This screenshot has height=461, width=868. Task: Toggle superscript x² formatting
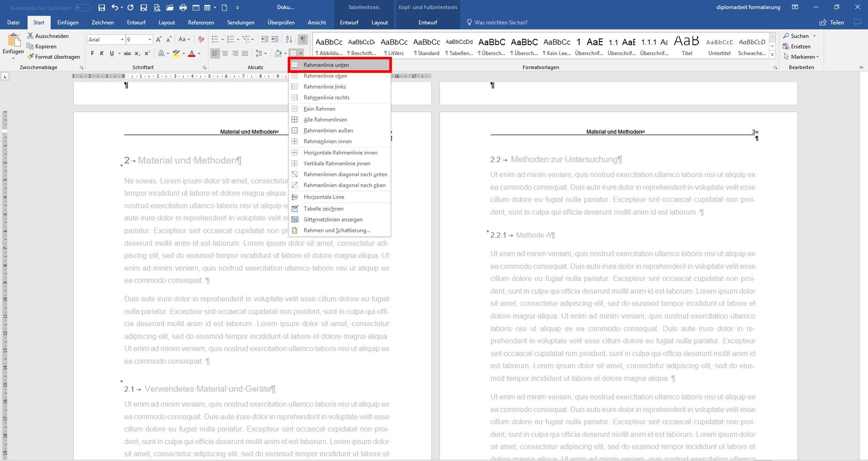[147, 53]
